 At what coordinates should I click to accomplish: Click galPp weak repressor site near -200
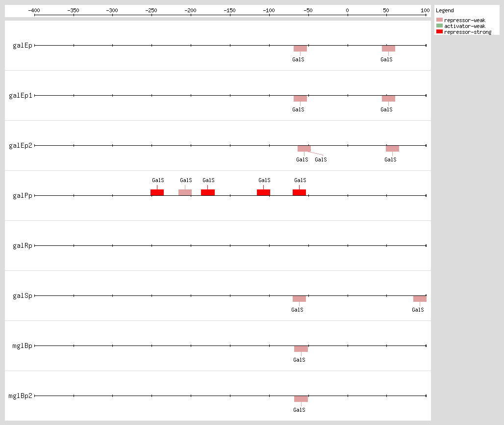[x=185, y=192]
